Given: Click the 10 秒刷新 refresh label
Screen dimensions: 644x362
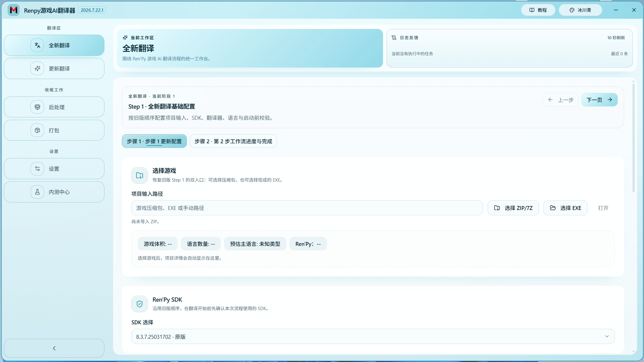Looking at the screenshot, I should click(x=616, y=38).
